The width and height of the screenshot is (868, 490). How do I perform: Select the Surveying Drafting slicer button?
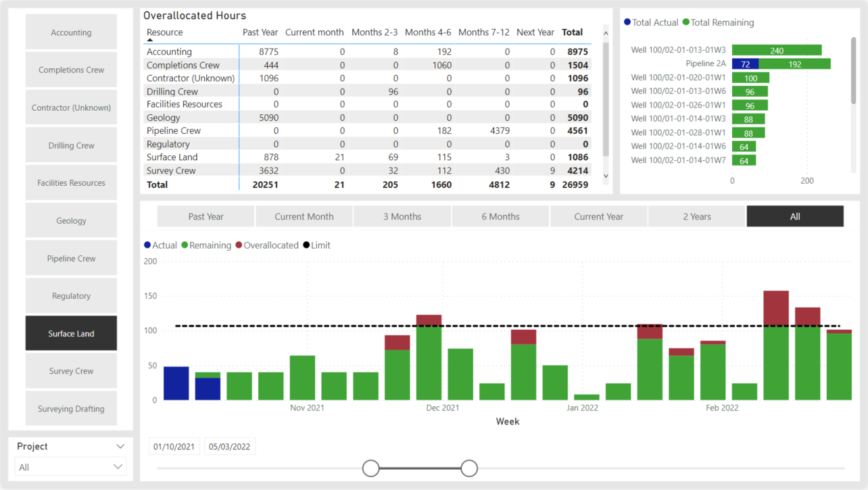pos(71,409)
